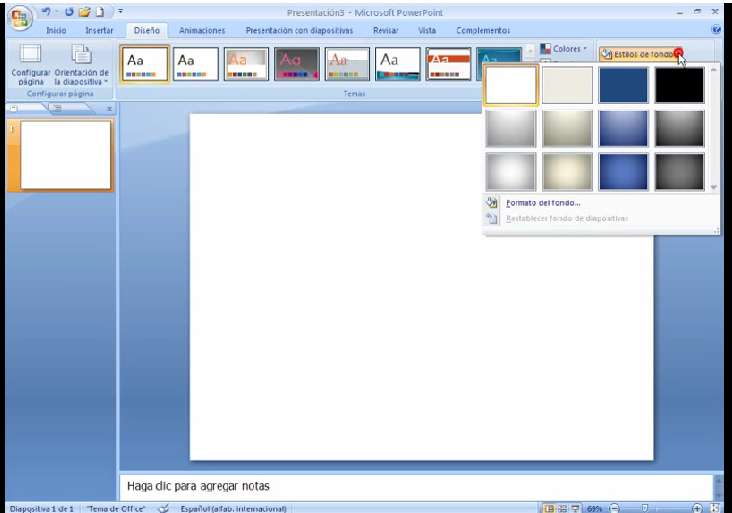732x513 pixels.
Task: Pick the gray gradient style in second row
Action: pyautogui.click(x=511, y=128)
